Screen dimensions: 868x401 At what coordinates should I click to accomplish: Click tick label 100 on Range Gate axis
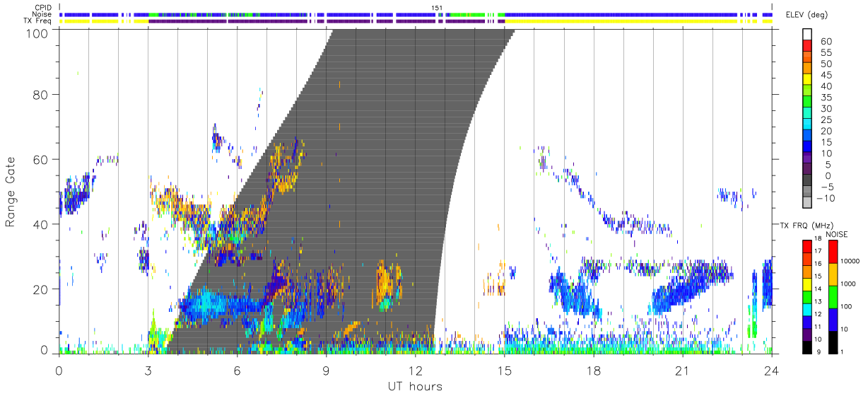pyautogui.click(x=38, y=33)
